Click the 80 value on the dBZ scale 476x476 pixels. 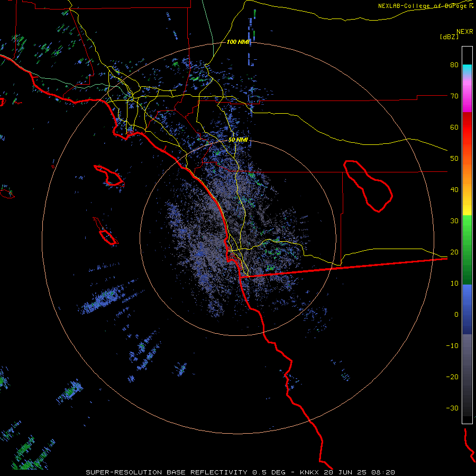pyautogui.click(x=454, y=65)
